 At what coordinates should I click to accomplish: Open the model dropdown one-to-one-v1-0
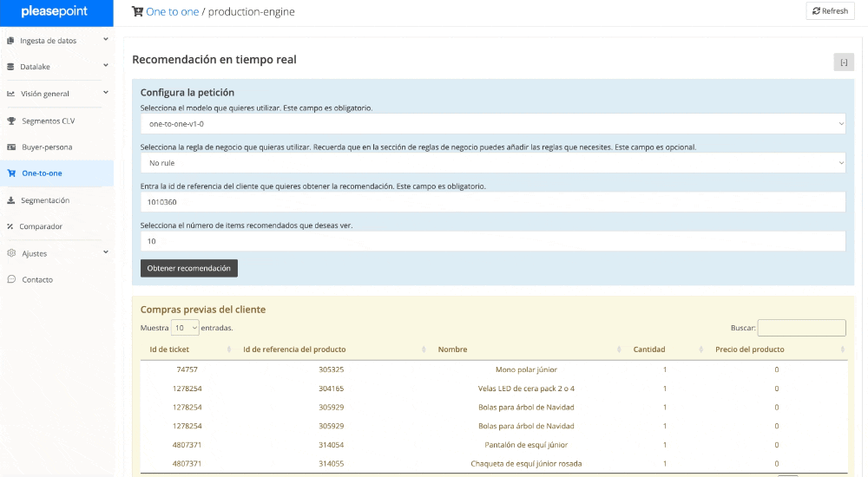(493, 124)
